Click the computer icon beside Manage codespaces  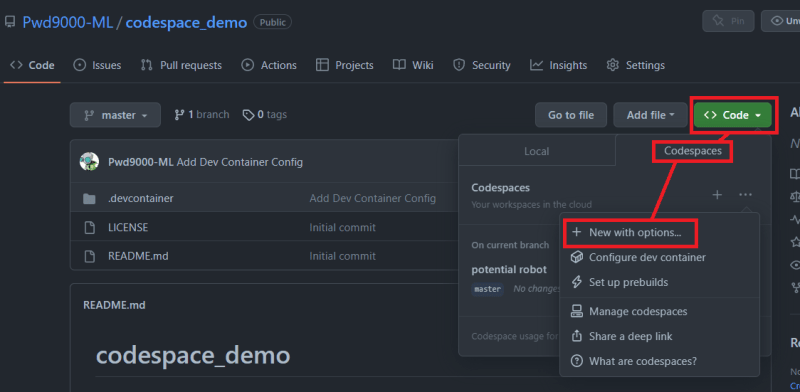577,311
